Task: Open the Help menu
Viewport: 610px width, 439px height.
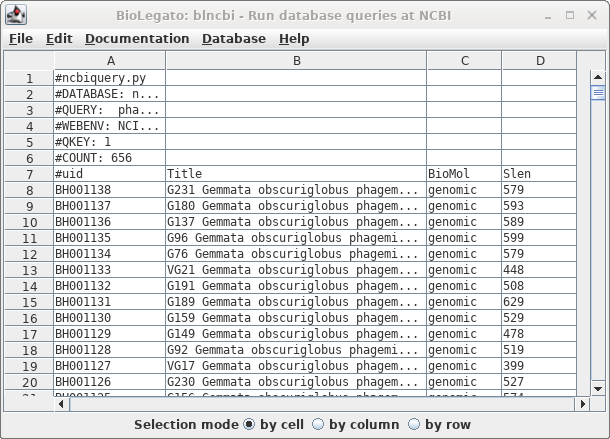Action: pyautogui.click(x=294, y=38)
